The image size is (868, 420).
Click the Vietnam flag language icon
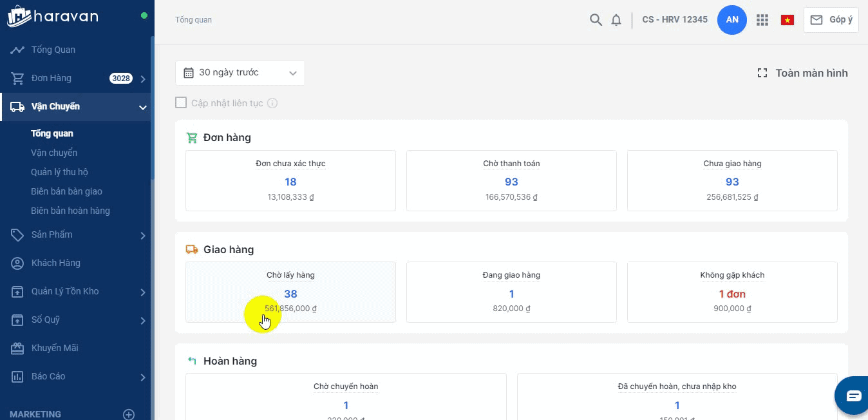tap(787, 20)
